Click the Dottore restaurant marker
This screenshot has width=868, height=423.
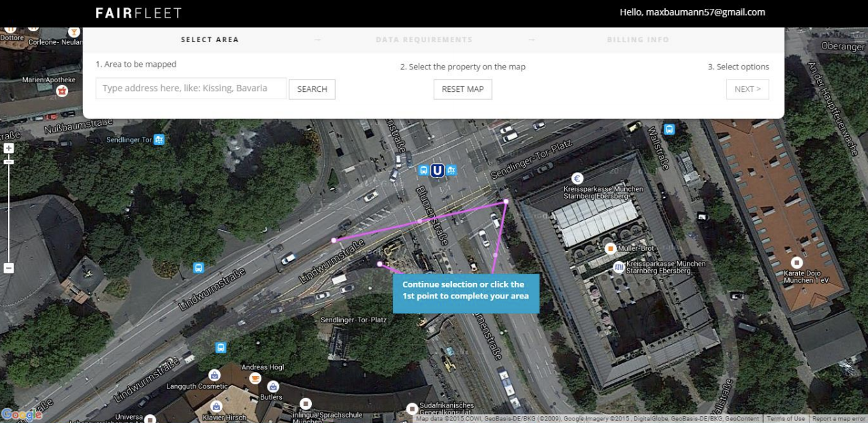click(x=10, y=29)
